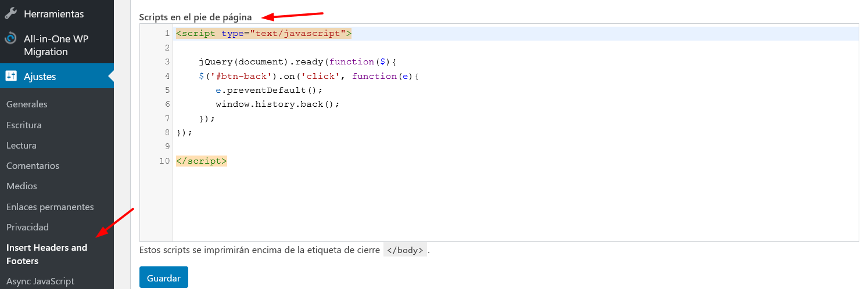The height and width of the screenshot is (289, 868).
Task: Open Insert Headers and Footers settings
Action: pos(46,254)
